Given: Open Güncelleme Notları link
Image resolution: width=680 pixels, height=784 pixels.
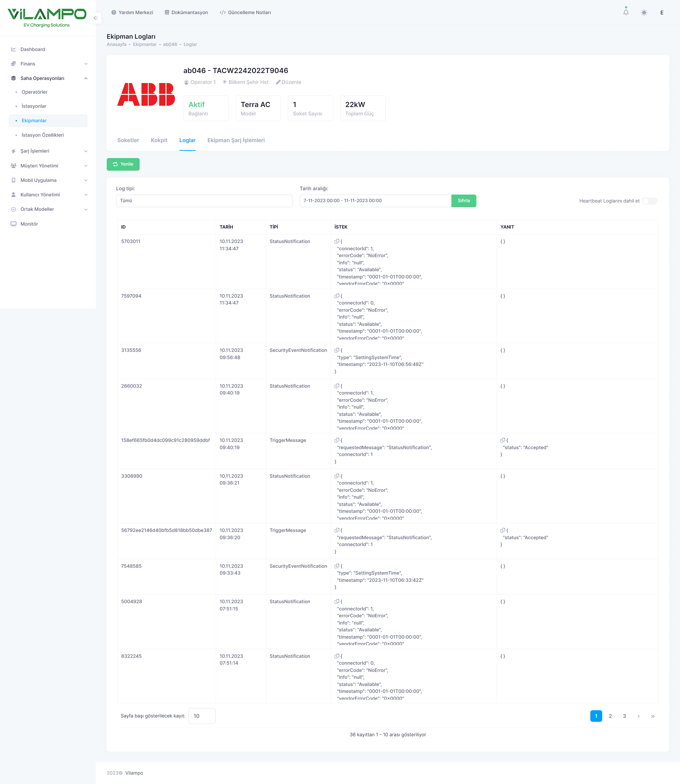Looking at the screenshot, I should [x=245, y=12].
